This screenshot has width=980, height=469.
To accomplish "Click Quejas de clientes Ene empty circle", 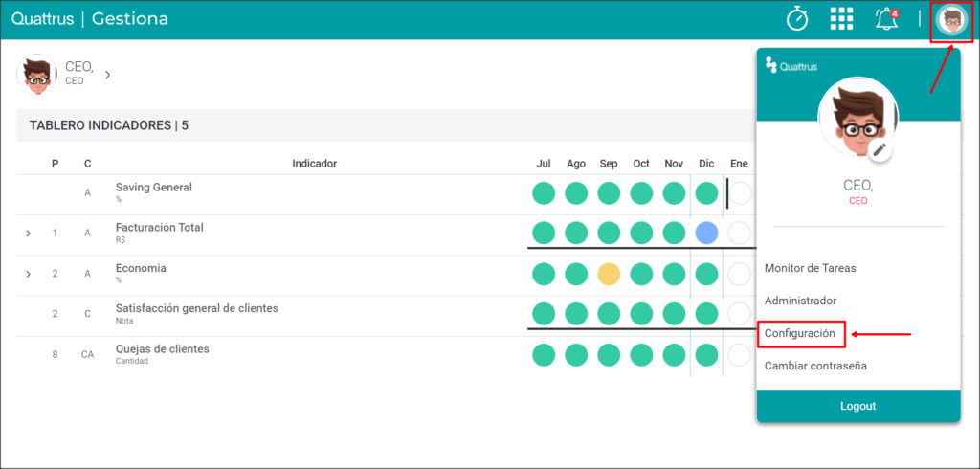I will pyautogui.click(x=740, y=354).
